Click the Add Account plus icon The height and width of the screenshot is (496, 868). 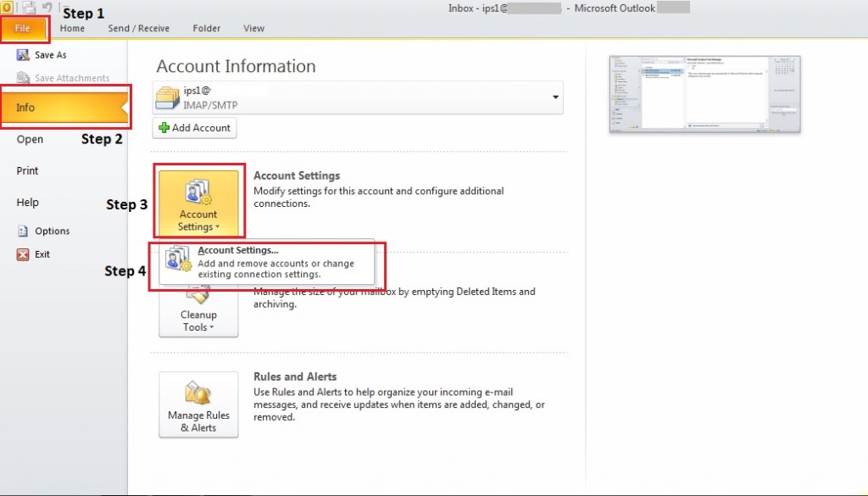click(x=164, y=128)
